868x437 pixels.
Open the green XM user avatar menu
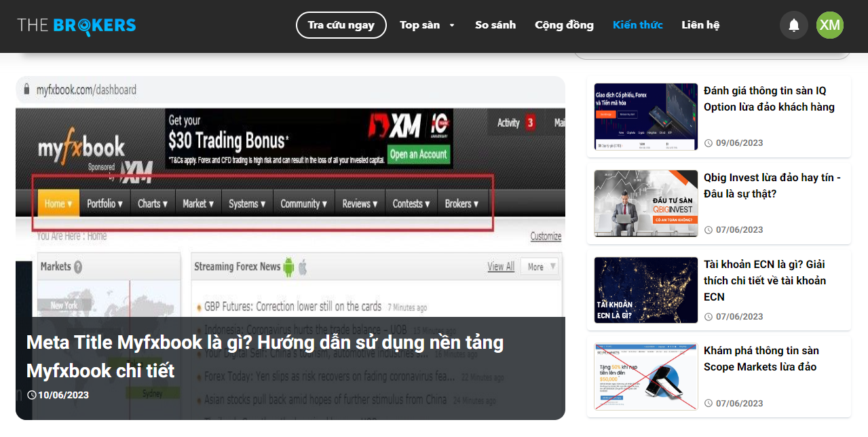point(829,25)
